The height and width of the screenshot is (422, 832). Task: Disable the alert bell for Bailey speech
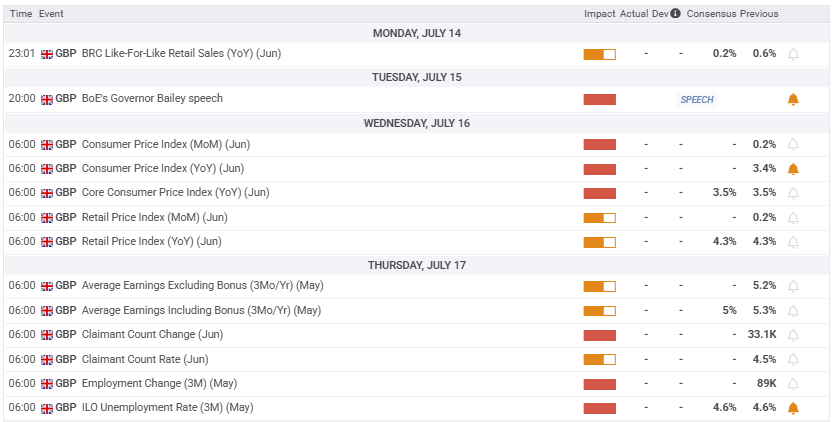[793, 99]
